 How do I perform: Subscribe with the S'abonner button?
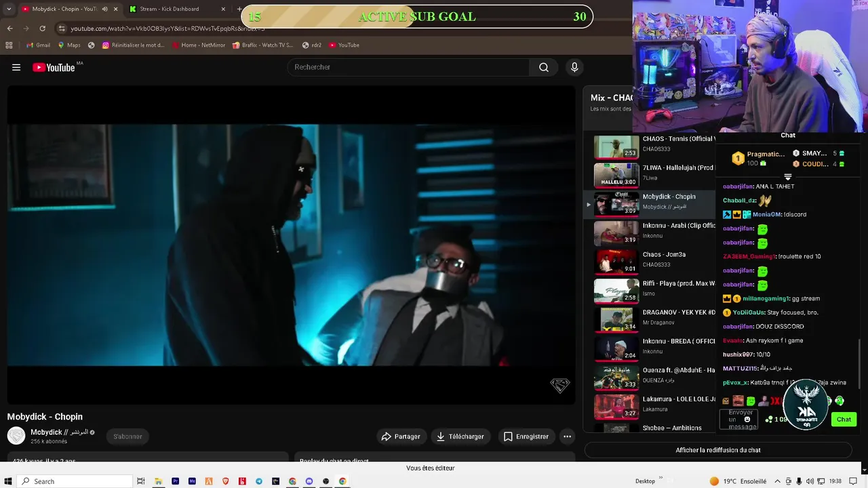click(127, 436)
